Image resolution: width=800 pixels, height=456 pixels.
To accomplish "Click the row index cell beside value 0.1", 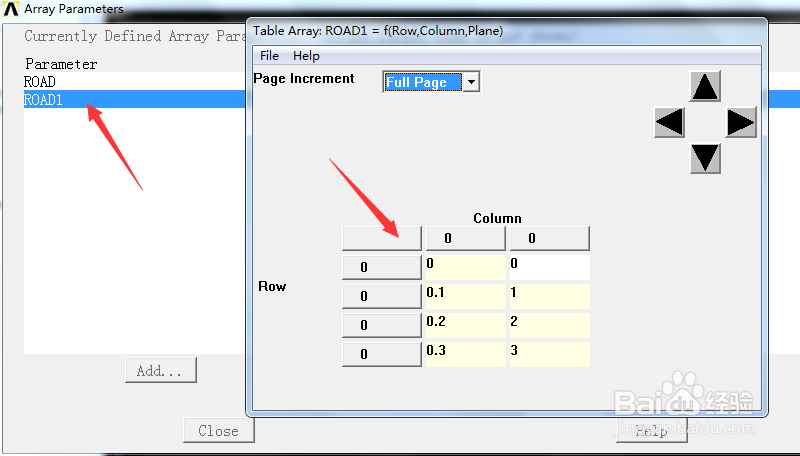I will (x=382, y=296).
